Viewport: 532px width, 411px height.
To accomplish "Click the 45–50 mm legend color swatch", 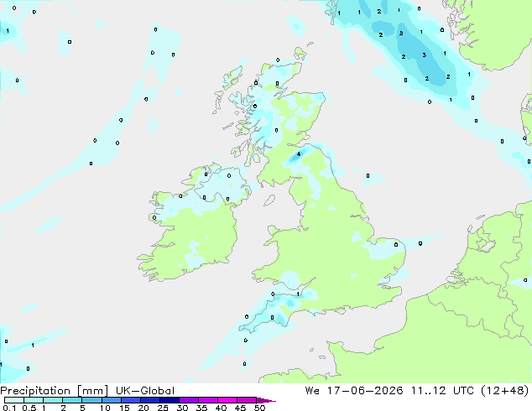I will tap(247, 400).
